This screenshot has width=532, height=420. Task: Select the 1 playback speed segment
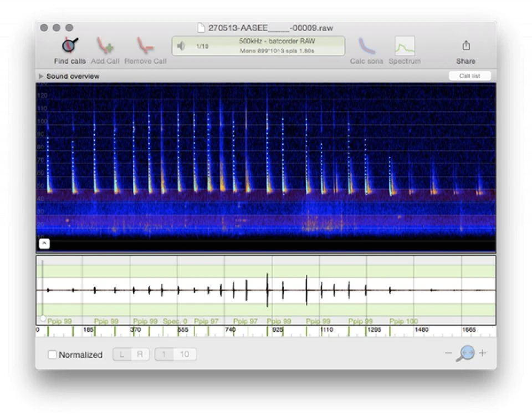tap(164, 355)
